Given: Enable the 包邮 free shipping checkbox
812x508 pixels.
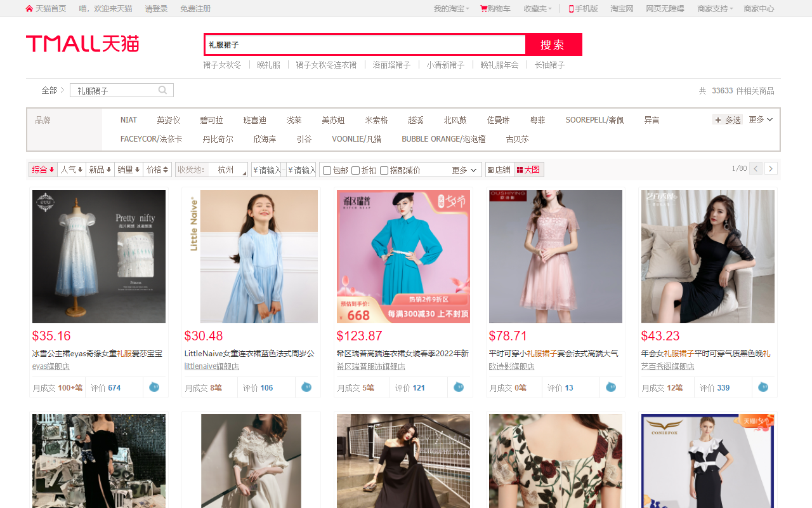Looking at the screenshot, I should [327, 170].
